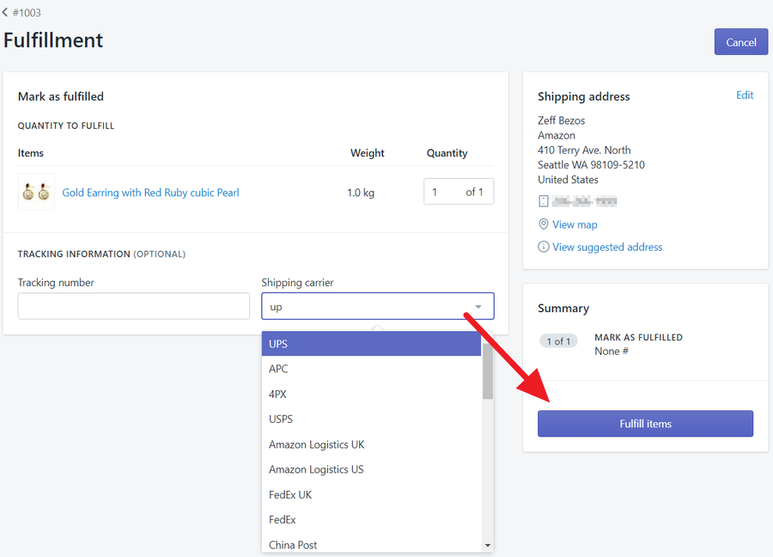The height and width of the screenshot is (557, 773).
Task: Edit the shipping address
Action: (x=744, y=96)
